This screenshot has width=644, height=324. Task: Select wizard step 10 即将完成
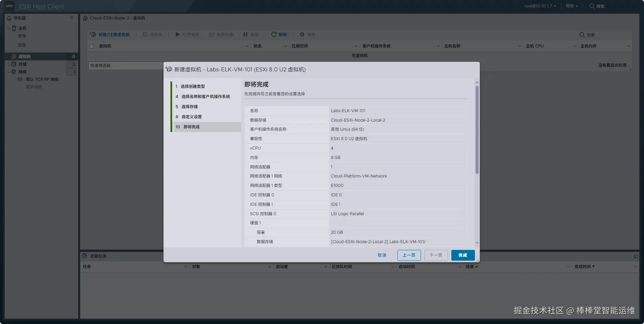coord(206,127)
